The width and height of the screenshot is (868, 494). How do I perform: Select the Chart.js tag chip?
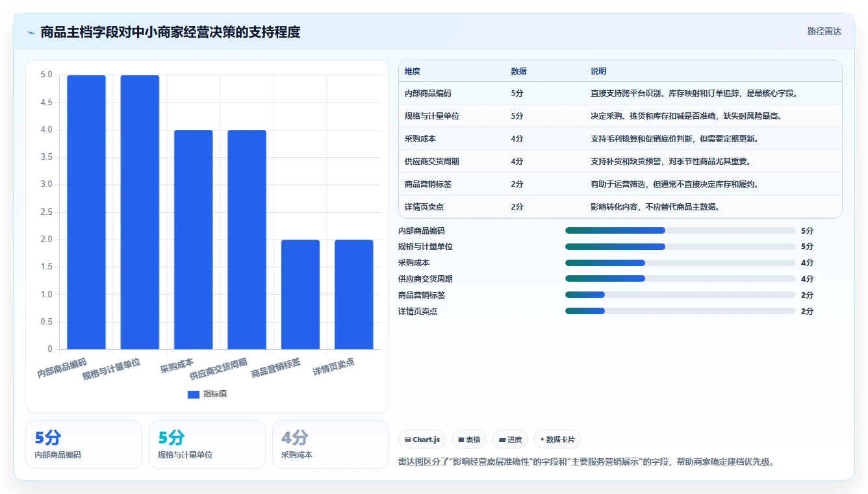click(x=422, y=439)
